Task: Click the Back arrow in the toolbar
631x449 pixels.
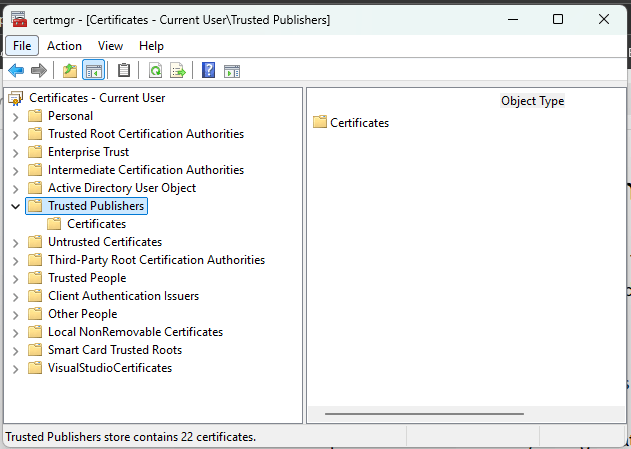Action: pyautogui.click(x=16, y=70)
